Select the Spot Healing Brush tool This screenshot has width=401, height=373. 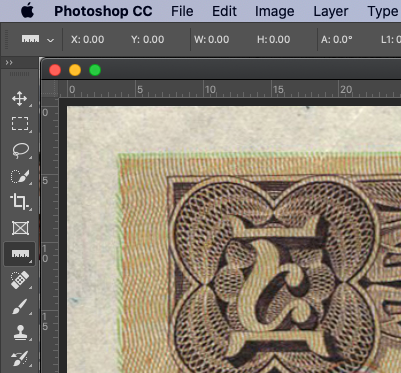[x=19, y=280]
